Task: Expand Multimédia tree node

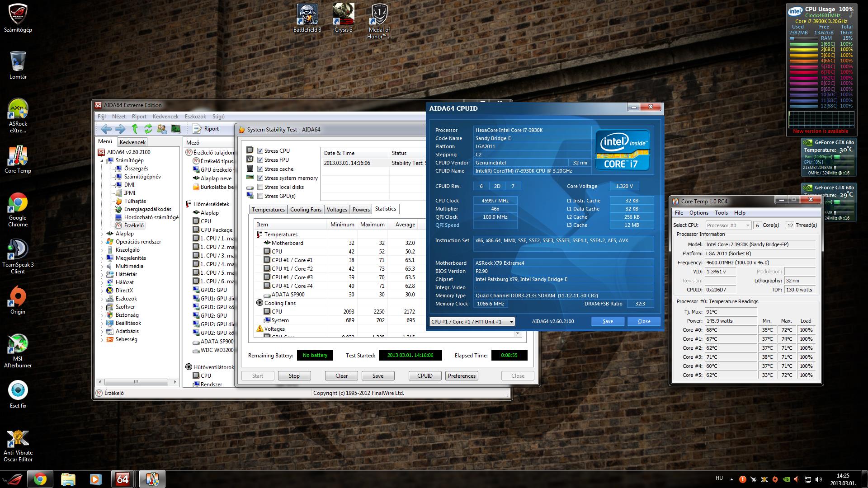Action: coord(102,267)
